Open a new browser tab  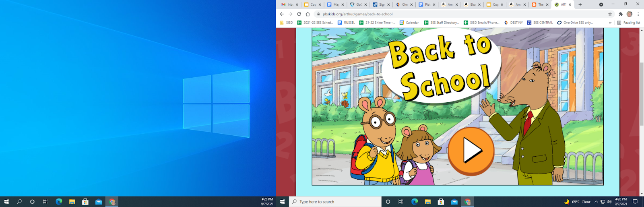(580, 5)
